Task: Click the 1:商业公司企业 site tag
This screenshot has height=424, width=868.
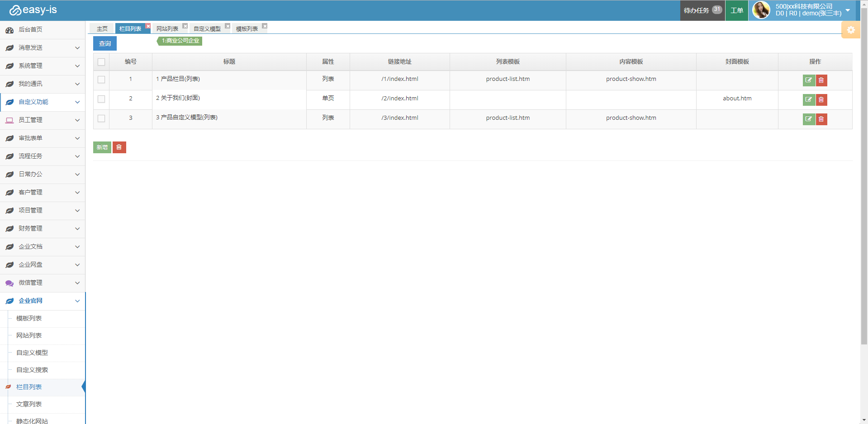Action: (180, 41)
